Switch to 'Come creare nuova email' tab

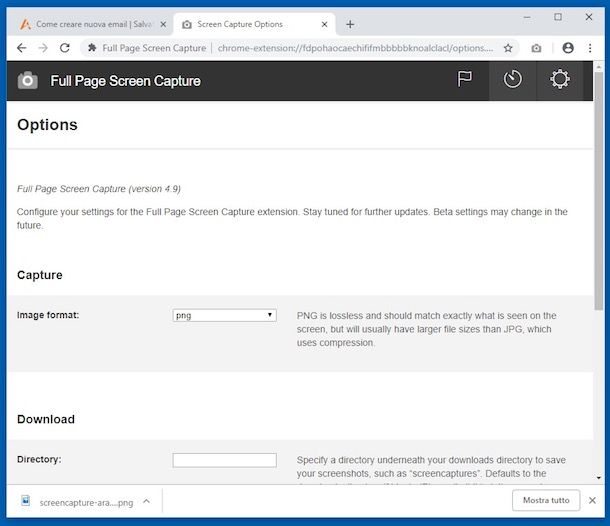(90, 24)
